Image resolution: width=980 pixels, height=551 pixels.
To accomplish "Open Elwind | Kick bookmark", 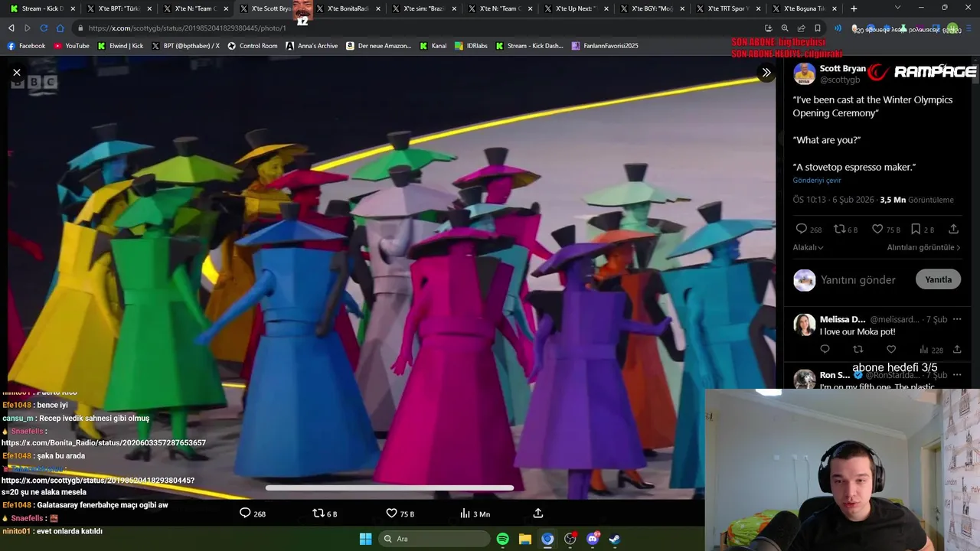I will (x=120, y=46).
